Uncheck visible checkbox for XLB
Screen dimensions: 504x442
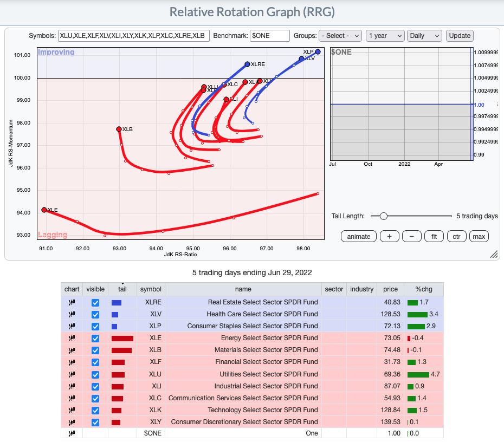pos(95,350)
